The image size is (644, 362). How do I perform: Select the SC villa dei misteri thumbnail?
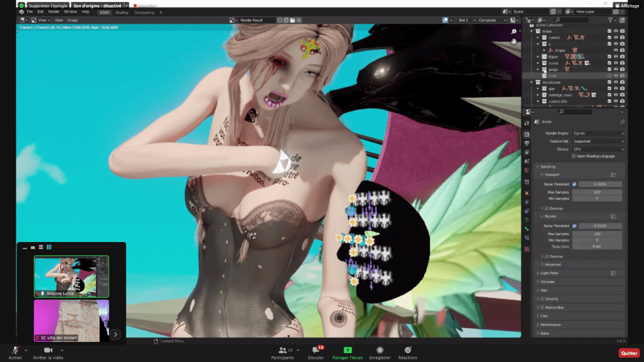point(71,320)
